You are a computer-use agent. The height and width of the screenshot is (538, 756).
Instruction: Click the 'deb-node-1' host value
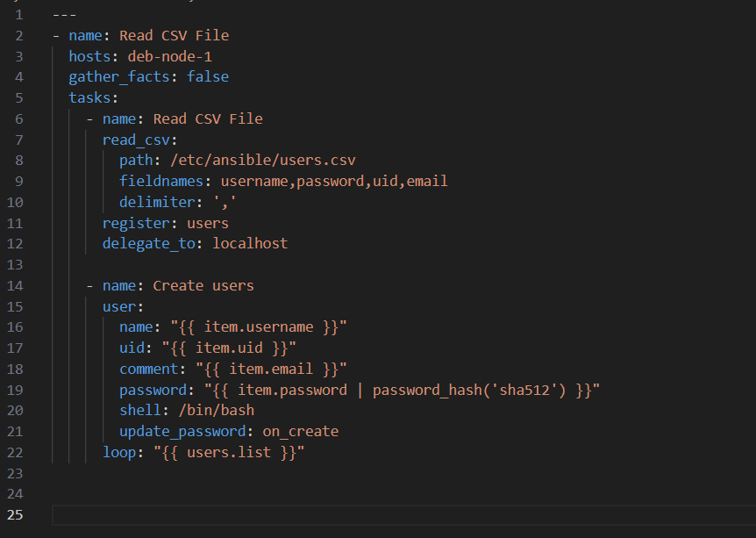point(170,56)
